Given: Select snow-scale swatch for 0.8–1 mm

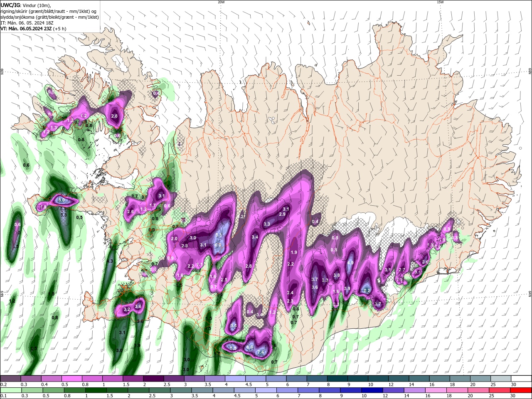Looking at the screenshot, I should pyautogui.click(x=92, y=379).
